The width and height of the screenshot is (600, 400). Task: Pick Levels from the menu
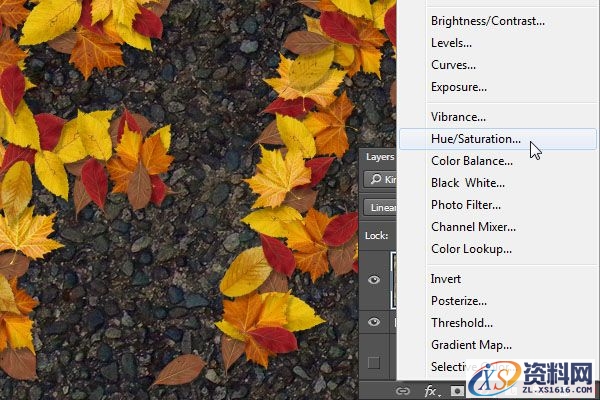click(x=452, y=43)
